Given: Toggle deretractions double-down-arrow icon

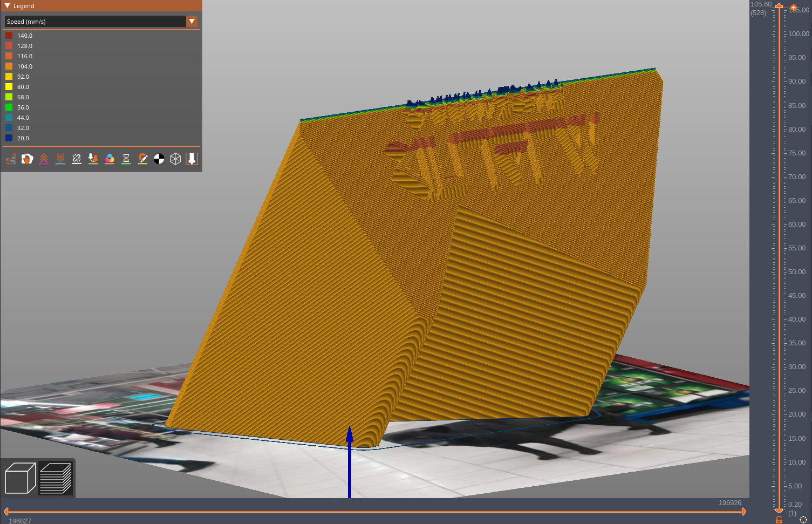Looking at the screenshot, I should click(x=60, y=159).
